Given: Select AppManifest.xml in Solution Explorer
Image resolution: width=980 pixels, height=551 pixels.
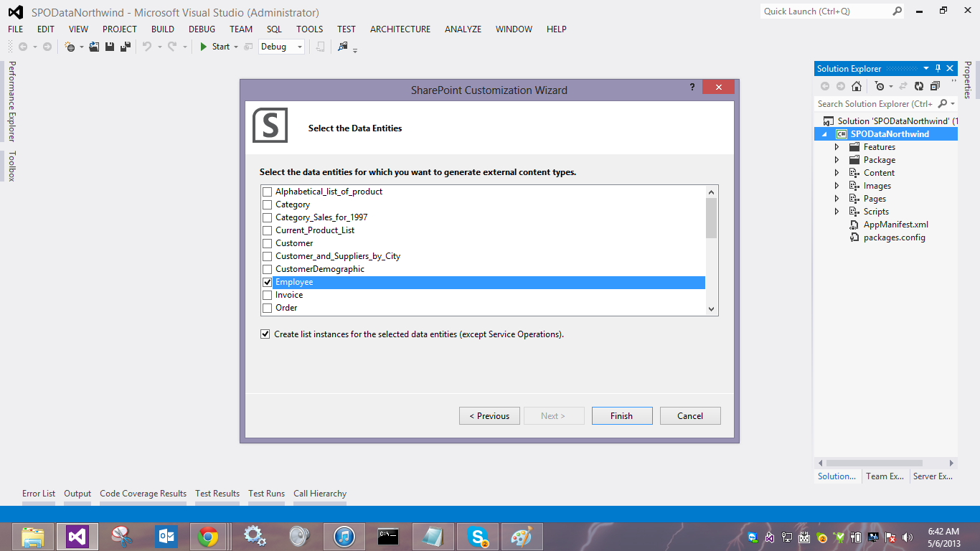Looking at the screenshot, I should tap(895, 225).
